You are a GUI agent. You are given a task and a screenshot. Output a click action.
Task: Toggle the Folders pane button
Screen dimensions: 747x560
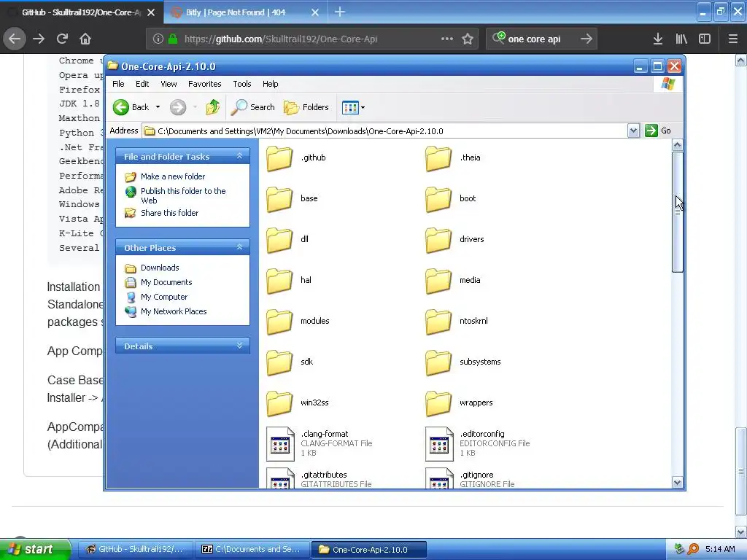(306, 107)
